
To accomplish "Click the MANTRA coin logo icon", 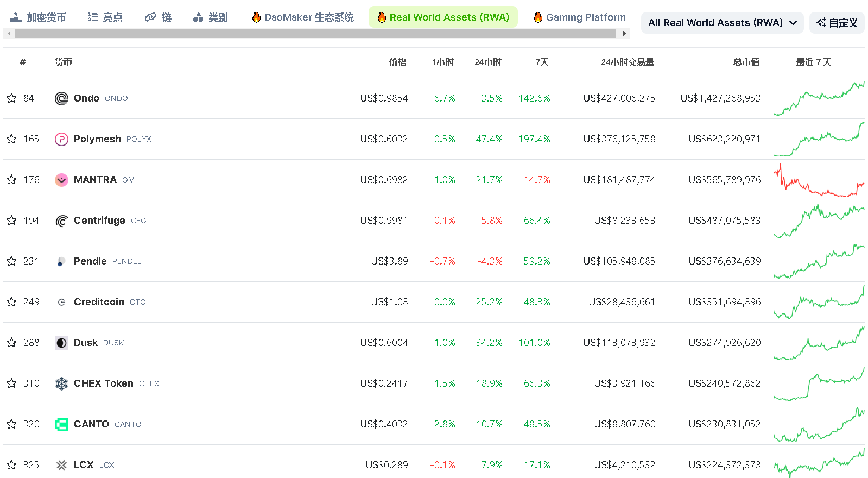I will (61, 180).
